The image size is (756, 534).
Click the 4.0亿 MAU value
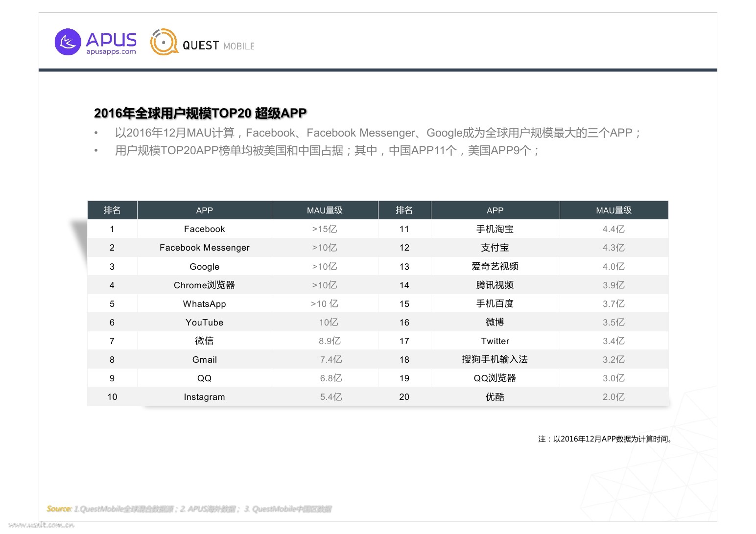(614, 266)
